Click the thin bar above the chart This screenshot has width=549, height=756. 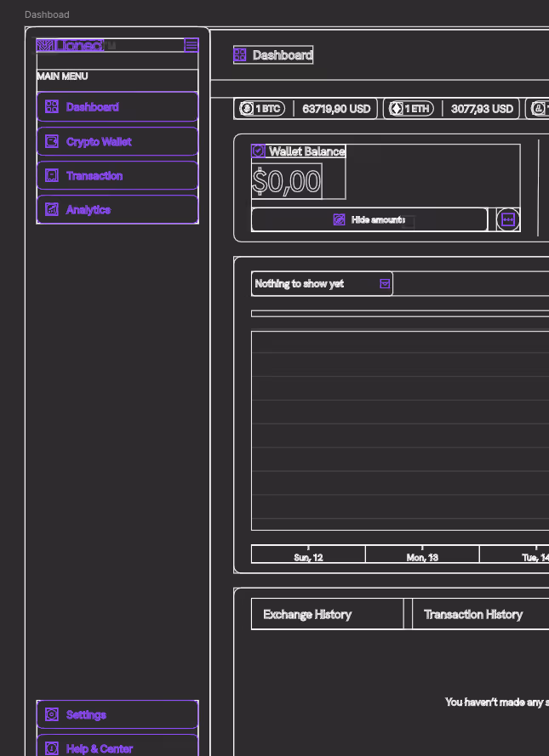click(x=400, y=314)
